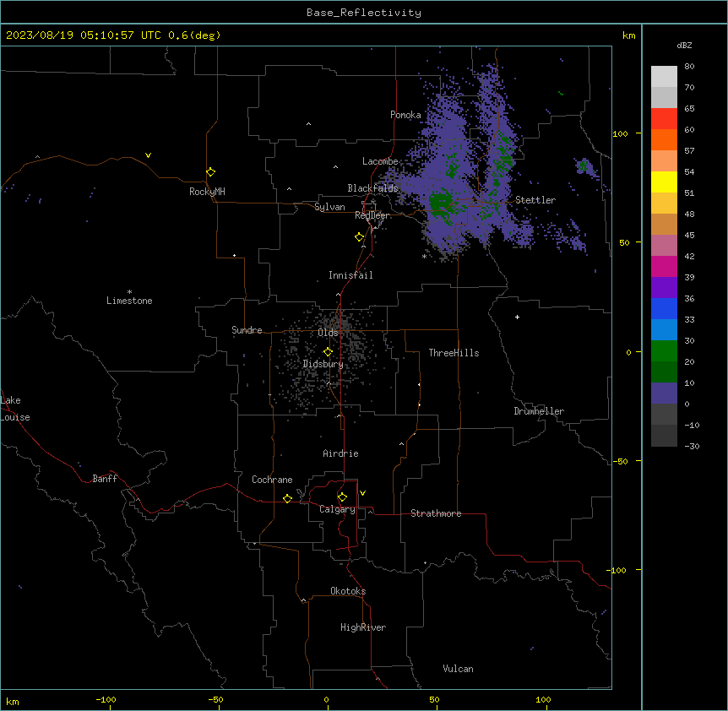The height and width of the screenshot is (711, 728).
Task: Click the yellow 54 dBZ legend swatch
Action: coord(664,182)
